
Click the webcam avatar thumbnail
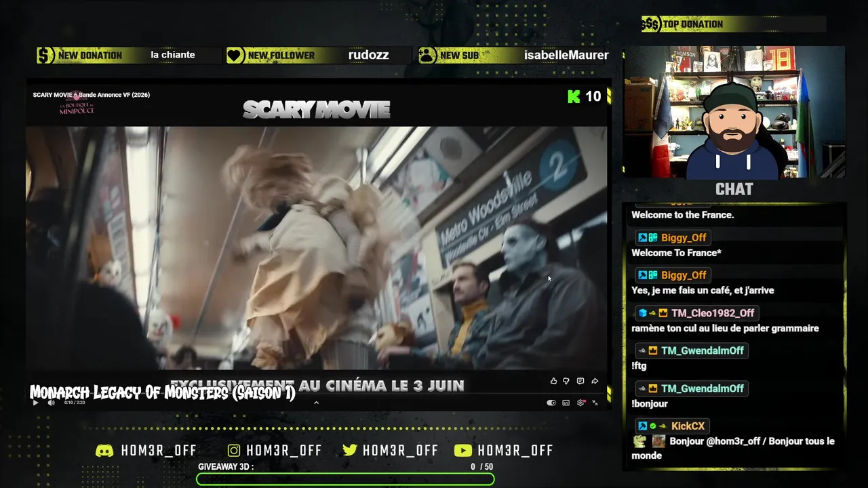734,113
